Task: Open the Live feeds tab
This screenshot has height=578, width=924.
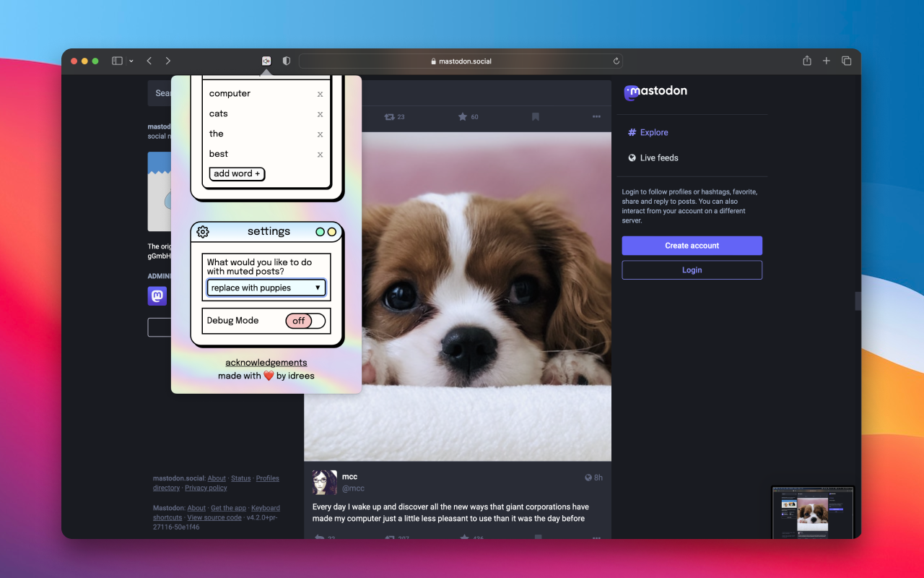Action: [x=653, y=158]
